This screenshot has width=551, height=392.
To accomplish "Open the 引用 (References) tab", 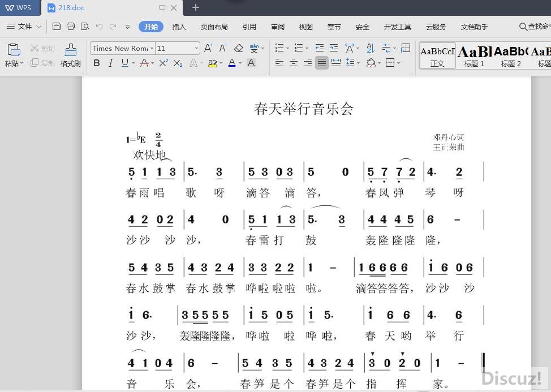I will click(249, 27).
